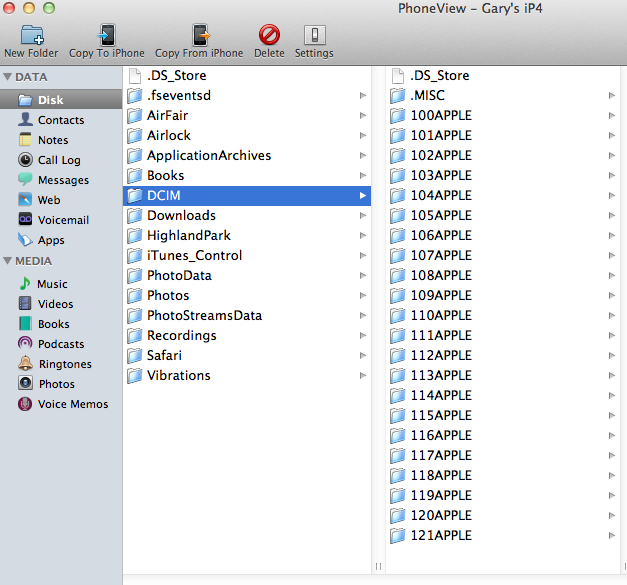Expand the .MISC folder arrow

point(612,96)
